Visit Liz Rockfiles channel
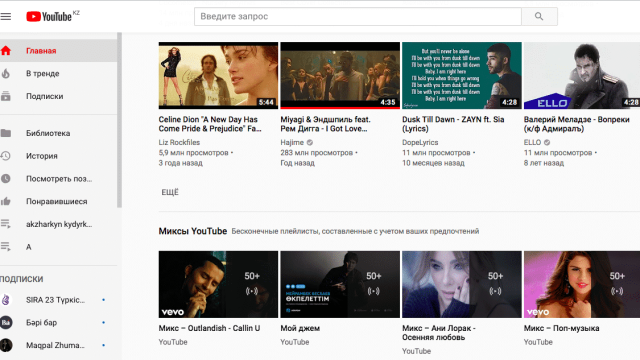 coord(179,142)
